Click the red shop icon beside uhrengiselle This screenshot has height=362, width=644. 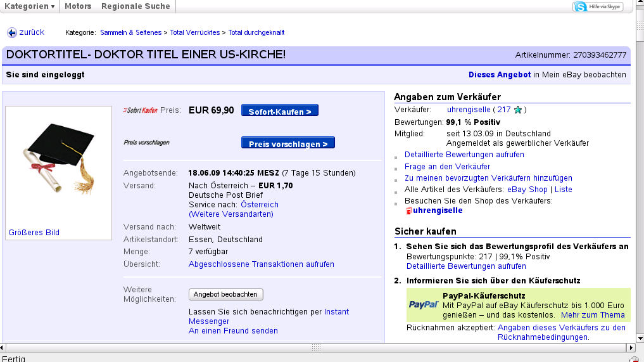pyautogui.click(x=408, y=210)
